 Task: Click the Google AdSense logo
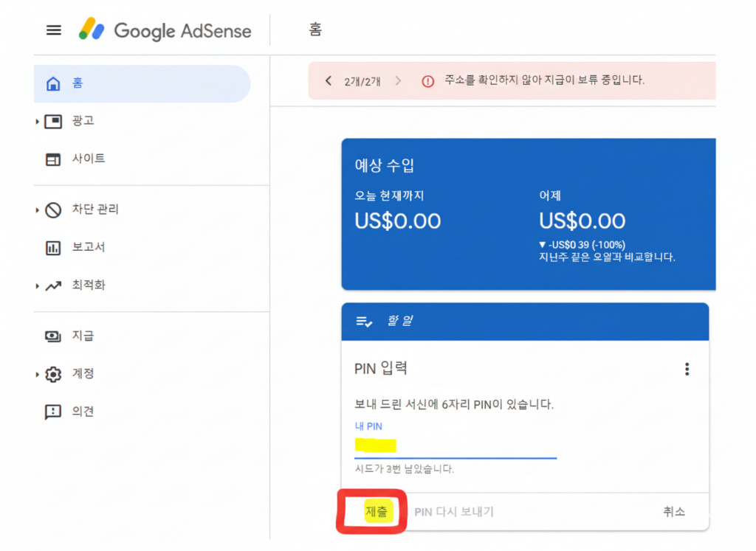click(165, 30)
